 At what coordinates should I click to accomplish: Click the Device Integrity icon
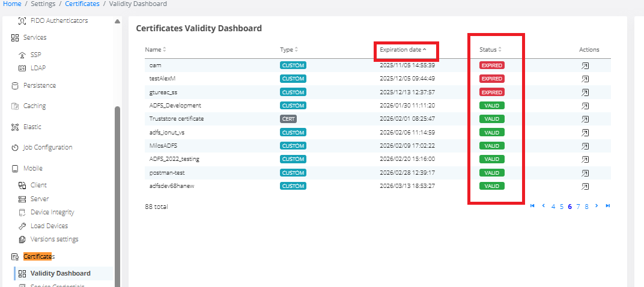(23, 213)
